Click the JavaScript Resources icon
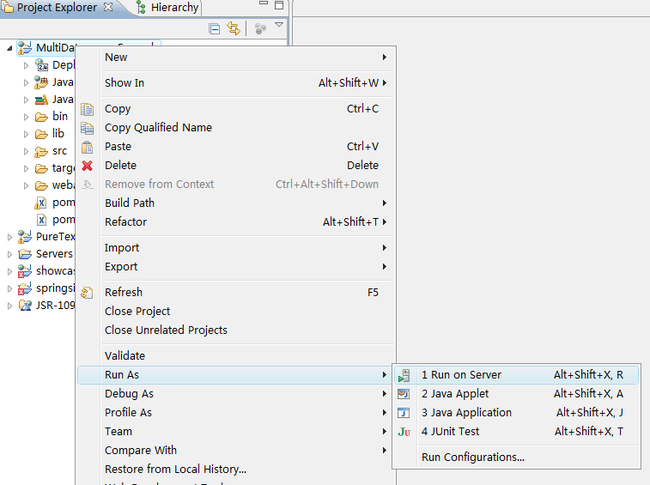The width and height of the screenshot is (650, 485). pyautogui.click(x=41, y=99)
